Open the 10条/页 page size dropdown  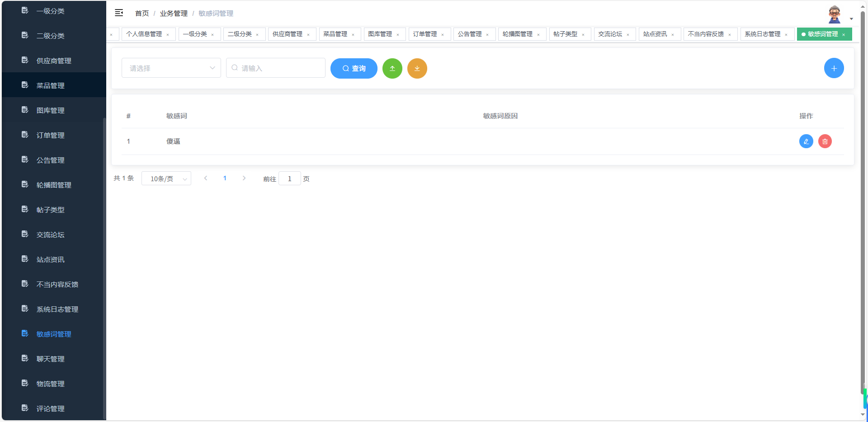166,178
